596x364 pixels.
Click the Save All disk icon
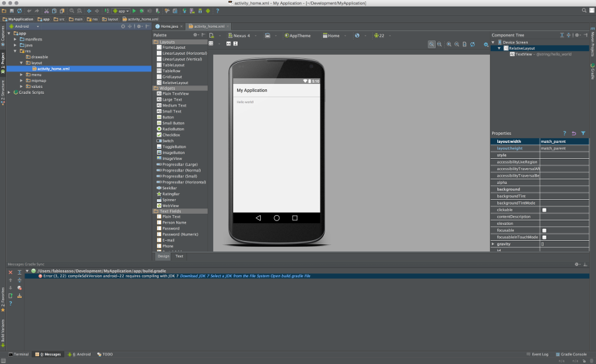pyautogui.click(x=12, y=11)
